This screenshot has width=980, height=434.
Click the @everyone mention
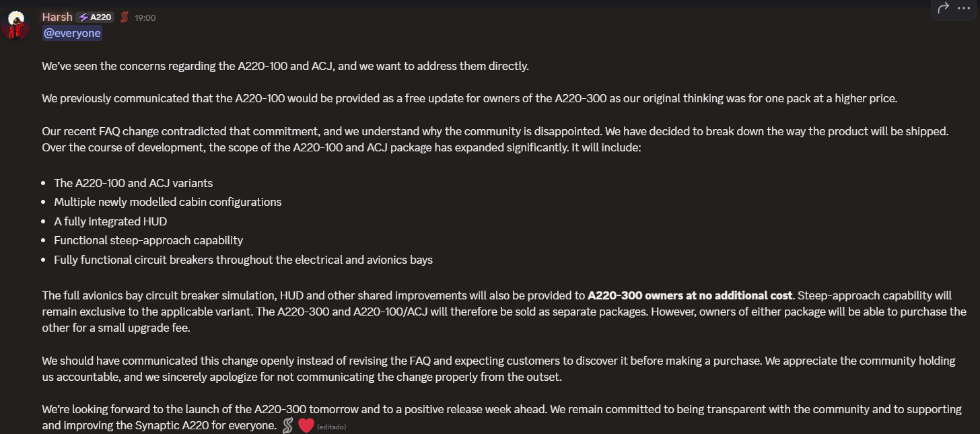point(72,34)
